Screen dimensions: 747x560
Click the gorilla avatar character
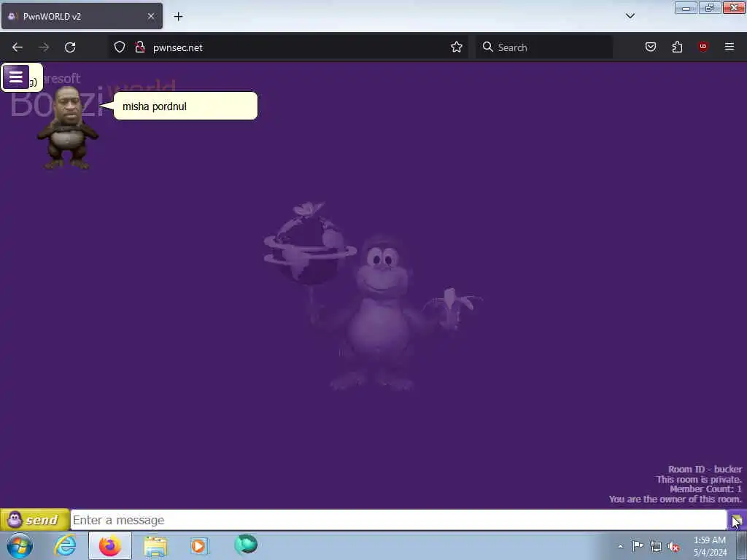pyautogui.click(x=68, y=128)
